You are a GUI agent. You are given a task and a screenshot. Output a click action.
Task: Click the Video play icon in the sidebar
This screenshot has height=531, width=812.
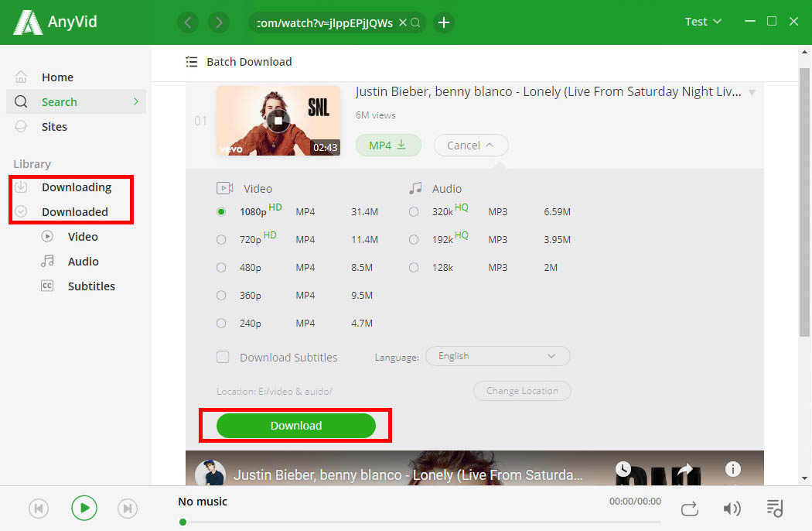[x=47, y=236]
